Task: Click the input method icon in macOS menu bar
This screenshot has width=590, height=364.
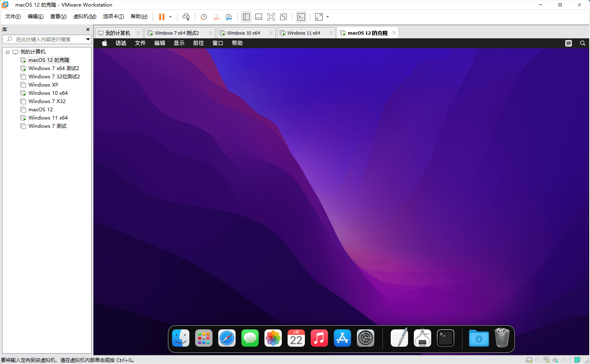Action: (569, 43)
